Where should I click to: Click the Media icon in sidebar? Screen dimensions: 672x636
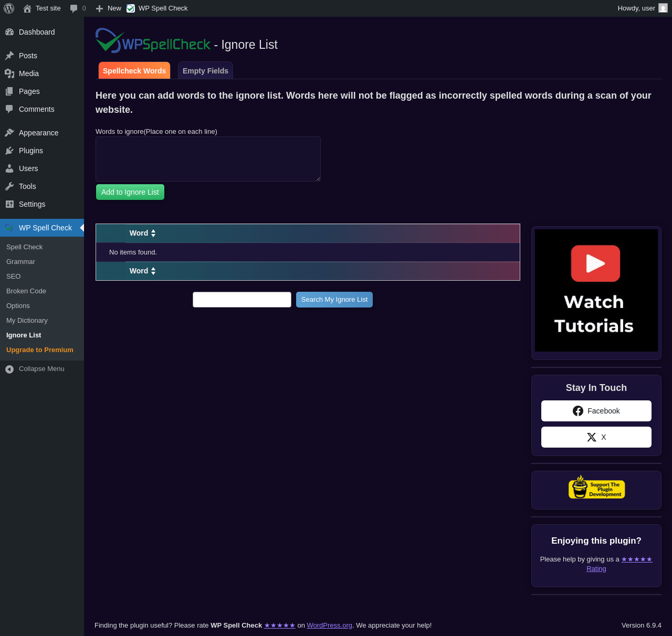click(9, 73)
